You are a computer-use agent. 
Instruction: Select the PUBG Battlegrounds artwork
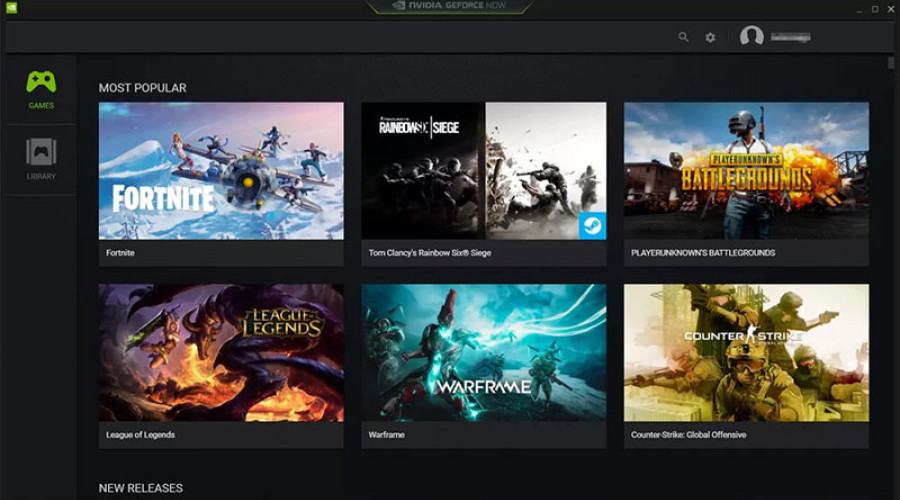746,170
